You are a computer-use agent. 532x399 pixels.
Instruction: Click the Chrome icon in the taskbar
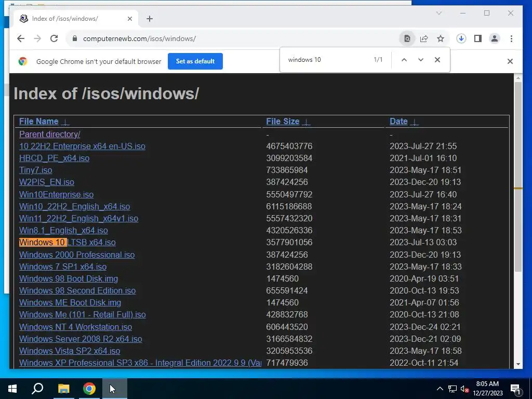click(x=89, y=389)
